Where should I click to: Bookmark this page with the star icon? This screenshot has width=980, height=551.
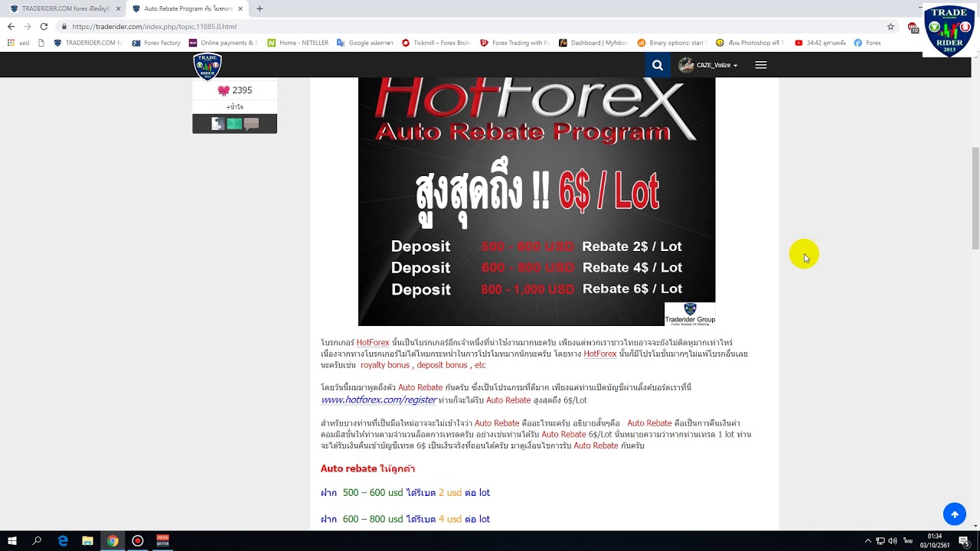[x=890, y=26]
